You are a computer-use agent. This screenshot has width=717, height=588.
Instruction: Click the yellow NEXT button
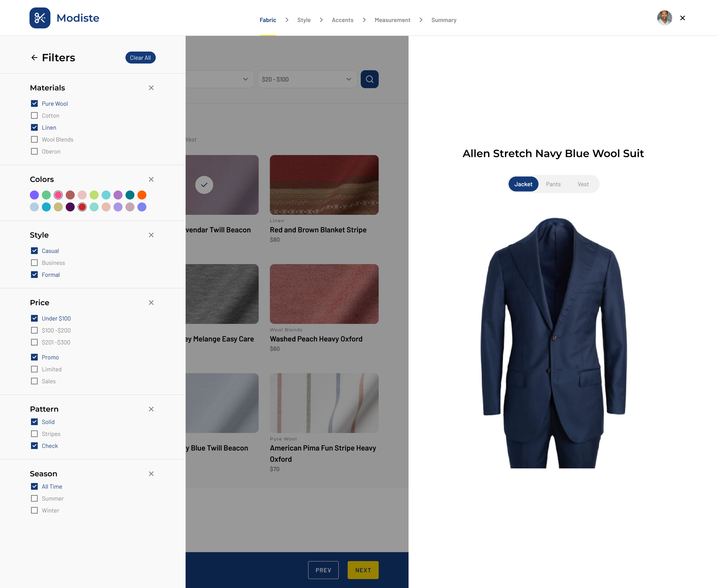coord(363,570)
